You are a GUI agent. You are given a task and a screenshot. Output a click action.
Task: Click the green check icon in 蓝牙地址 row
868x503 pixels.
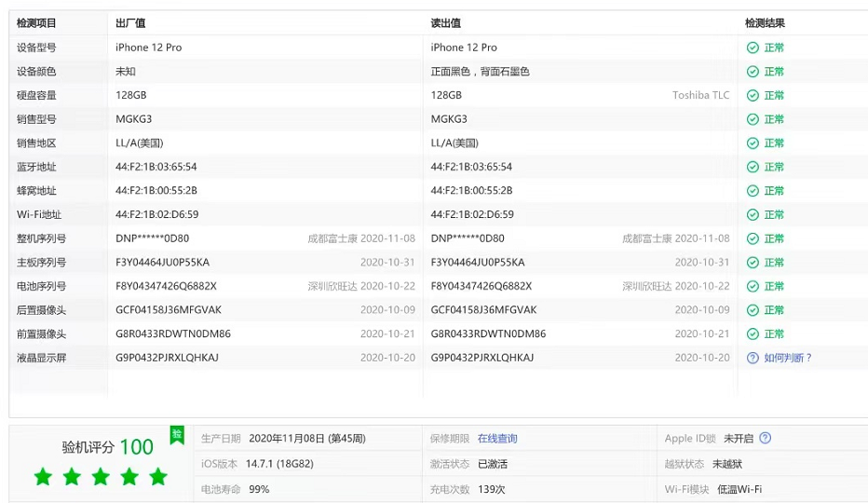point(753,167)
